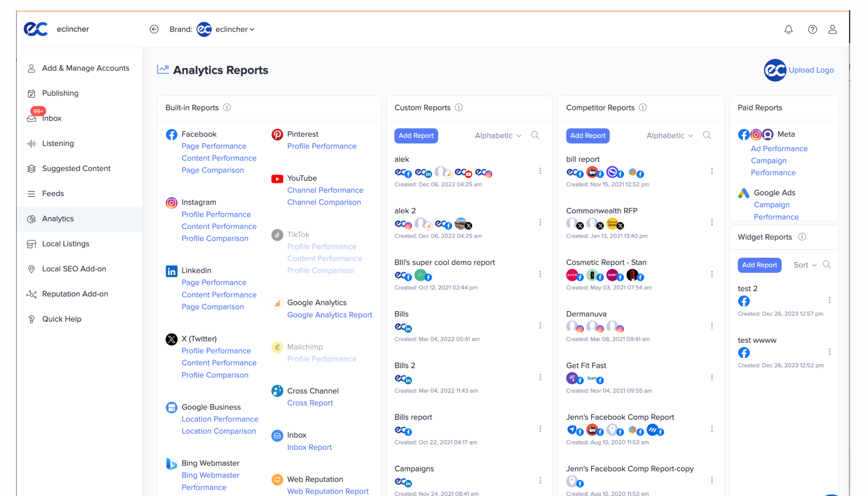The height and width of the screenshot is (496, 868).
Task: Open the Cosmetic Report - Stan entry
Action: (x=606, y=262)
